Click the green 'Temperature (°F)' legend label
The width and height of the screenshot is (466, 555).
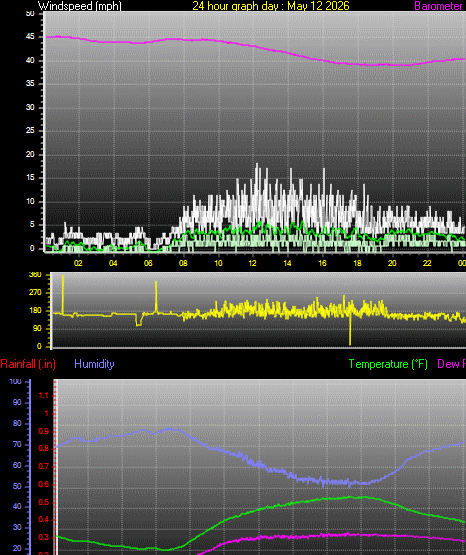(x=388, y=364)
